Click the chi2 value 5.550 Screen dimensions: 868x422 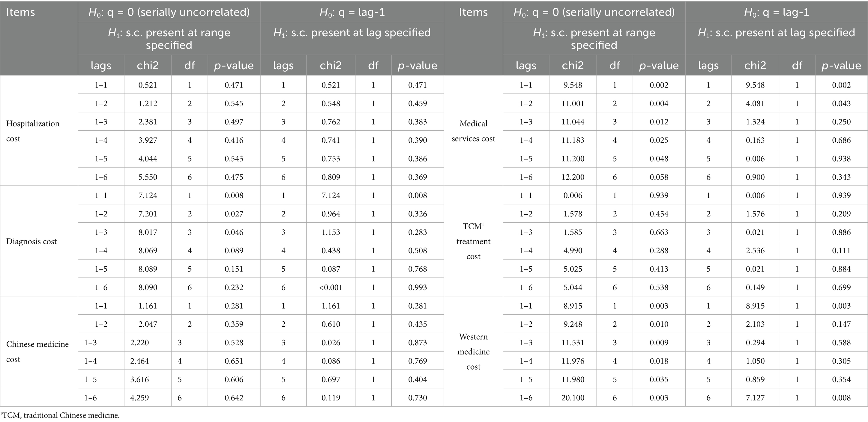tap(148, 177)
